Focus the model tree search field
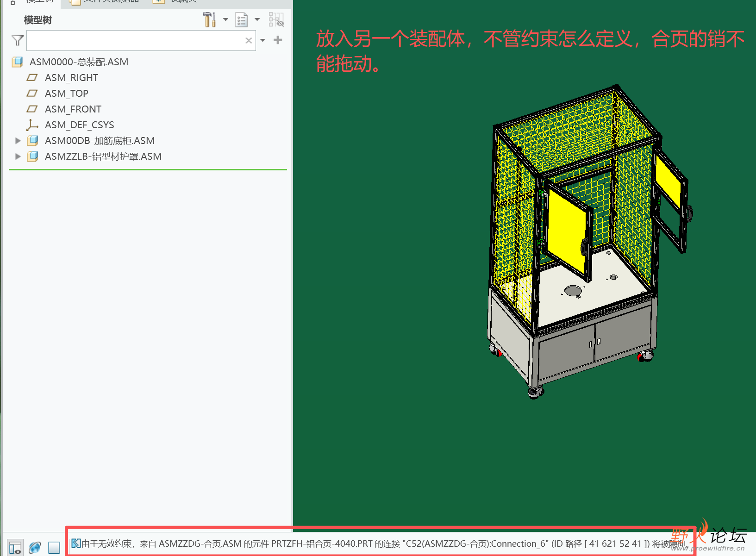This screenshot has width=756, height=556. pos(141,41)
